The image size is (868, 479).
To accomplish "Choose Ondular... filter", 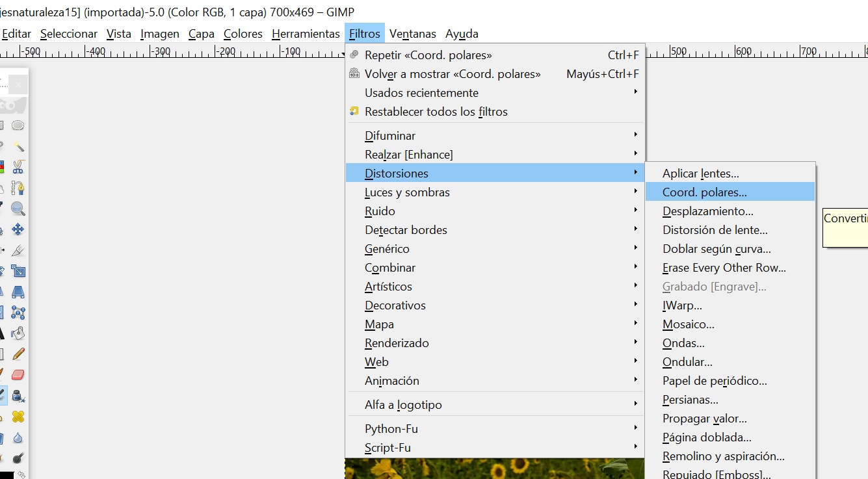I will click(730, 361).
